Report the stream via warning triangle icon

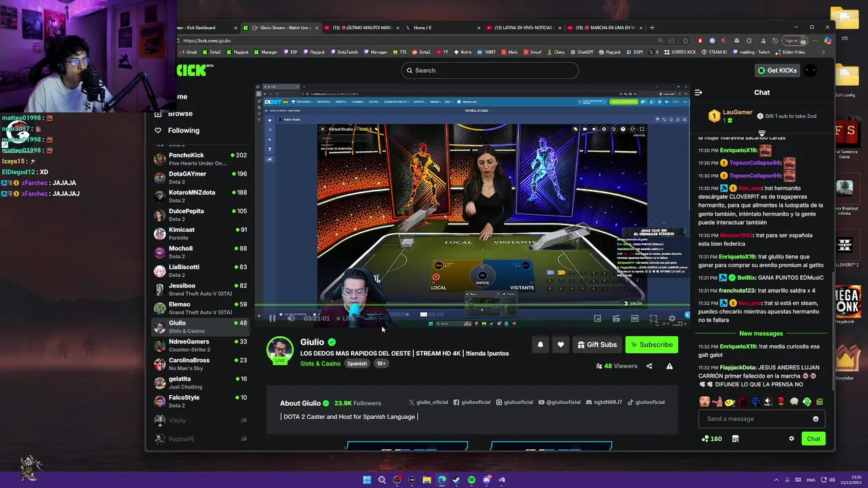pos(669,366)
